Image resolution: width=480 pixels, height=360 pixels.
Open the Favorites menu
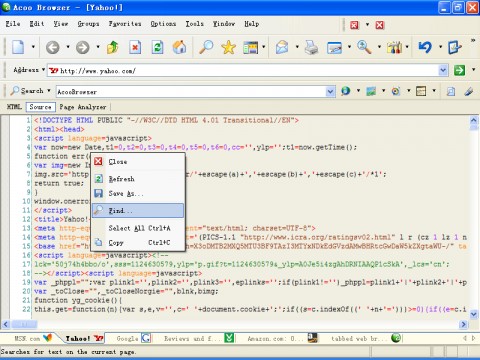click(x=125, y=24)
